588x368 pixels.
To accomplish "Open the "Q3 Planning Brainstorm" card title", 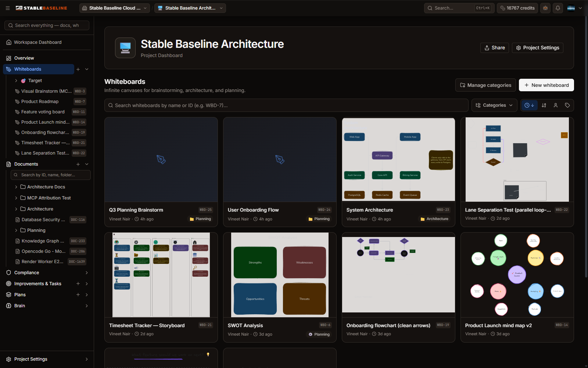I will click(x=136, y=210).
